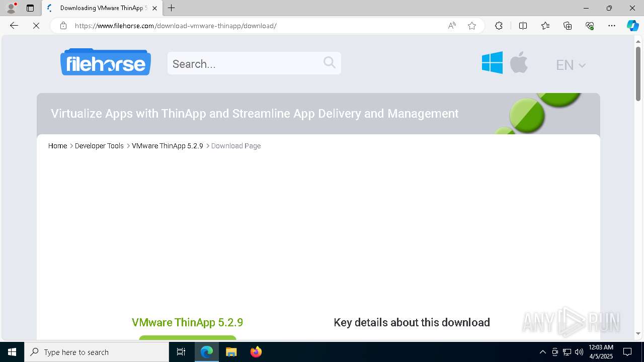Open the Copilot sidebar

point(632,26)
